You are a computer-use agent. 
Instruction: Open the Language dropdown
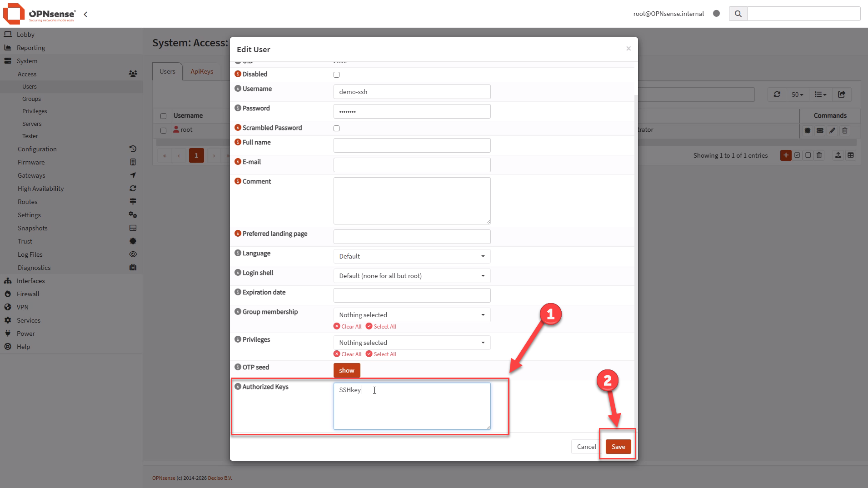pyautogui.click(x=412, y=256)
